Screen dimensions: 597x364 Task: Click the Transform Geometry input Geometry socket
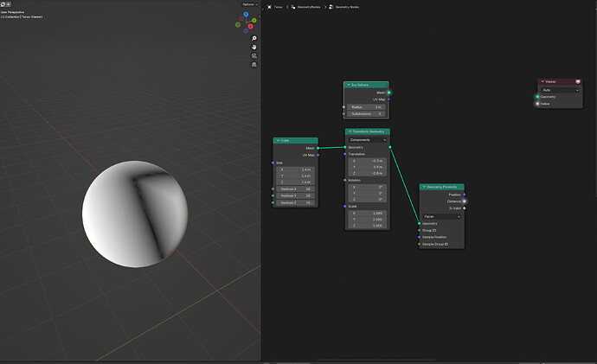click(345, 147)
